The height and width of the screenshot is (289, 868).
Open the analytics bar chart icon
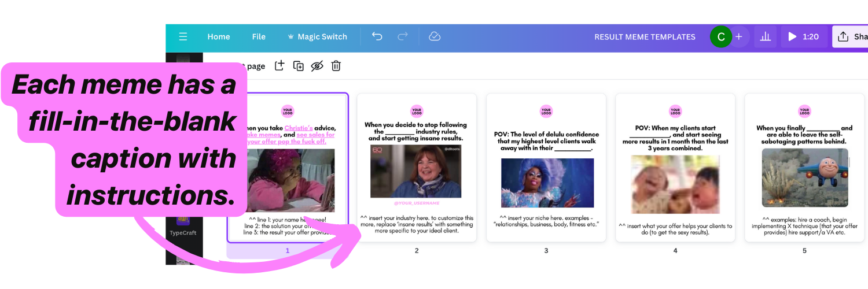[765, 37]
